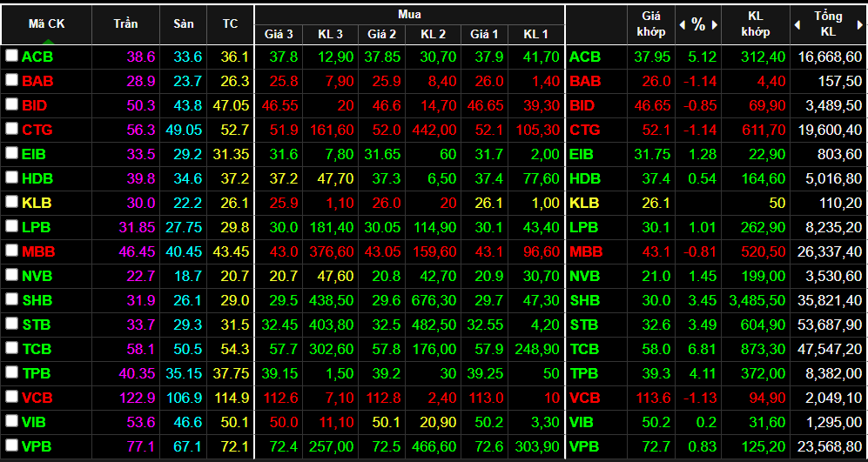868x462 pixels.
Task: Select the checkbox next to BID
Action: [11, 104]
